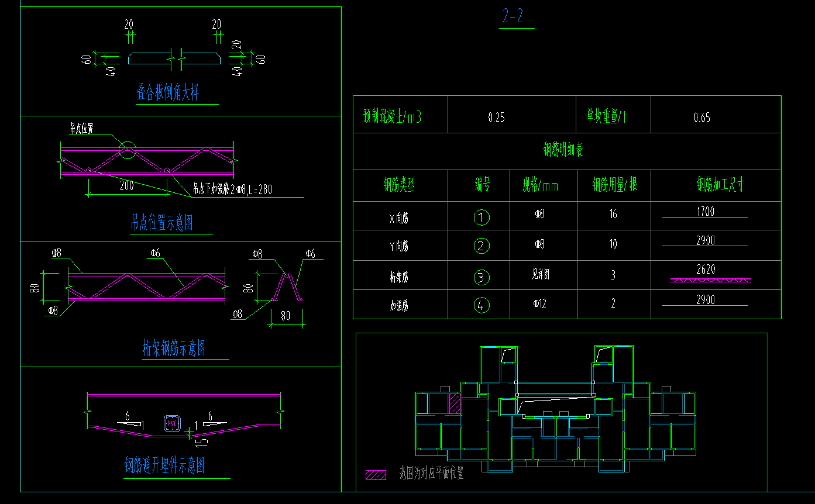
Task: Select the "2-2" section title
Action: (513, 16)
